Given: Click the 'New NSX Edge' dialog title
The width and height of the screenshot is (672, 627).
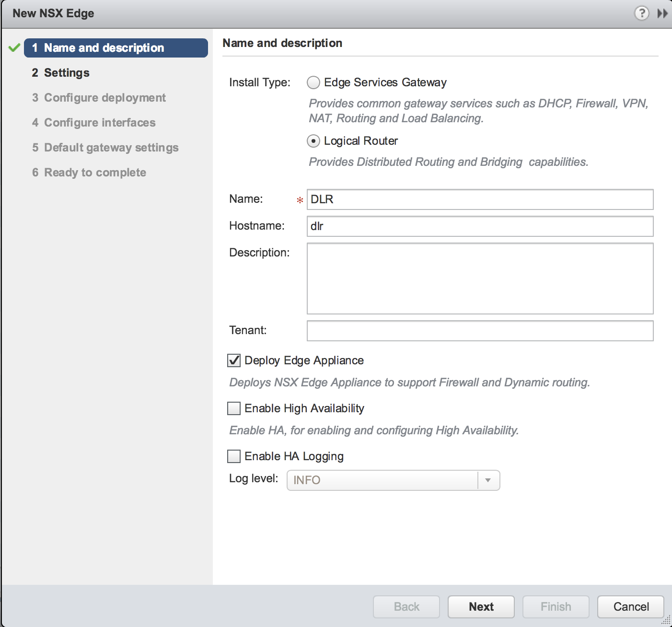Looking at the screenshot, I should [53, 13].
